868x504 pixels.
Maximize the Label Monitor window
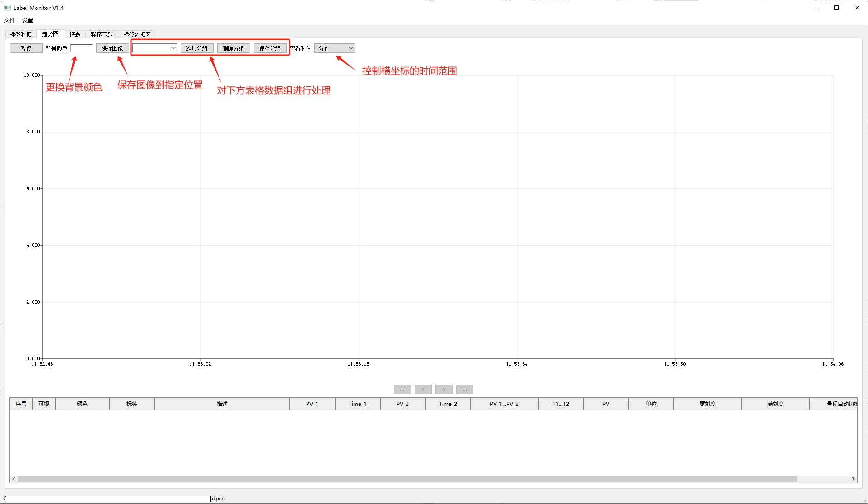[836, 8]
